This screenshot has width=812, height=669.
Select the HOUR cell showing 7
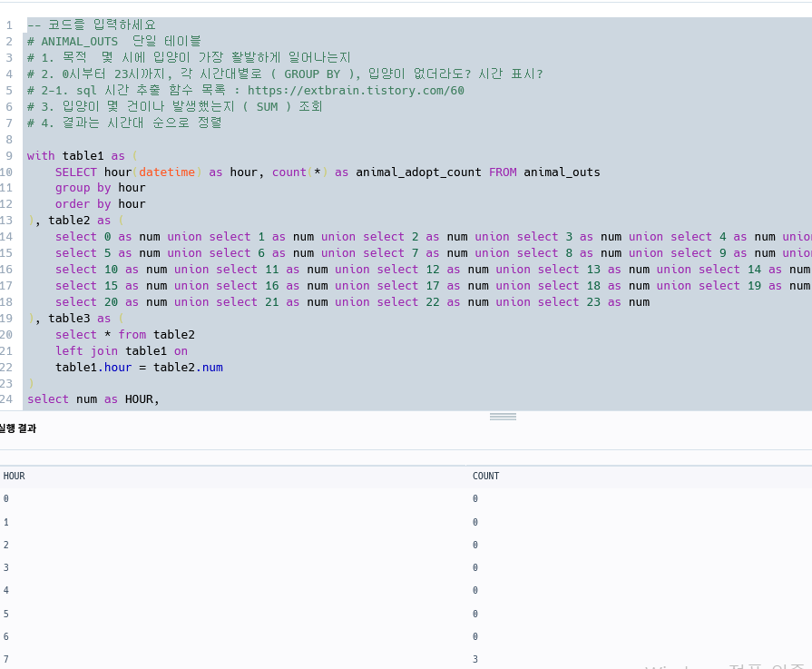pos(6,659)
